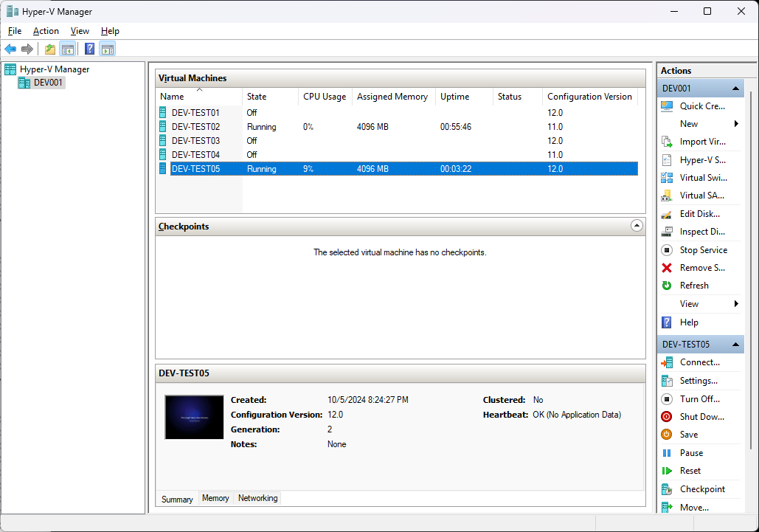Click Turn Off icon
The width and height of the screenshot is (759, 532).
(667, 399)
